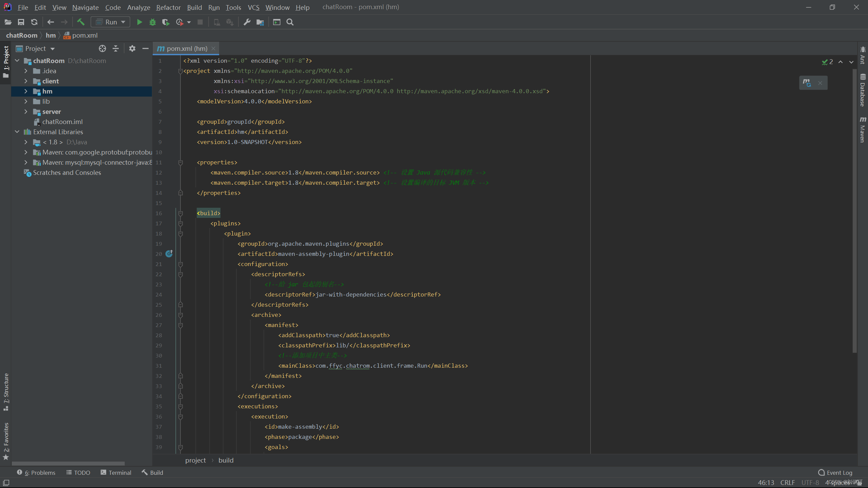Viewport: 868px width, 488px height.
Task: Expand the server module folder
Action: tap(26, 111)
